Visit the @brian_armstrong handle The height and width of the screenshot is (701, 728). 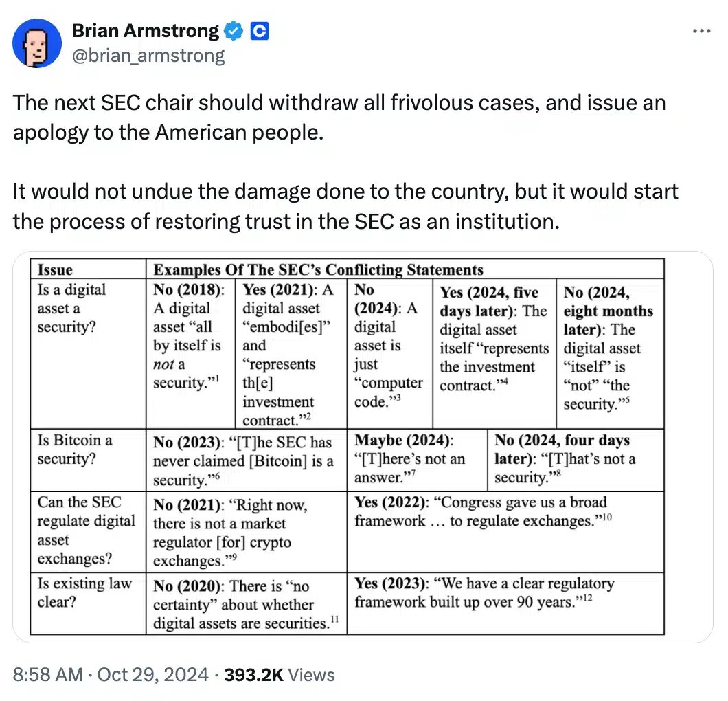148,55
